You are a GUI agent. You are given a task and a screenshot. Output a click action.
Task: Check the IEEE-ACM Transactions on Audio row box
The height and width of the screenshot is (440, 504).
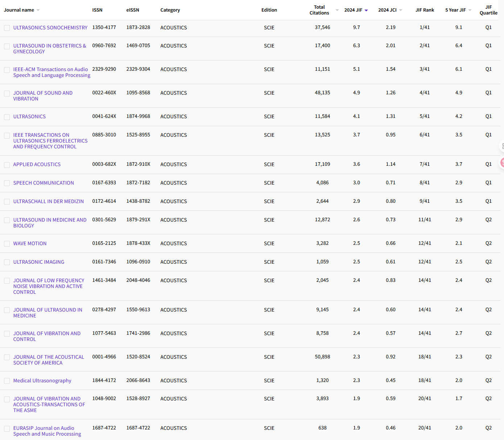point(7,70)
